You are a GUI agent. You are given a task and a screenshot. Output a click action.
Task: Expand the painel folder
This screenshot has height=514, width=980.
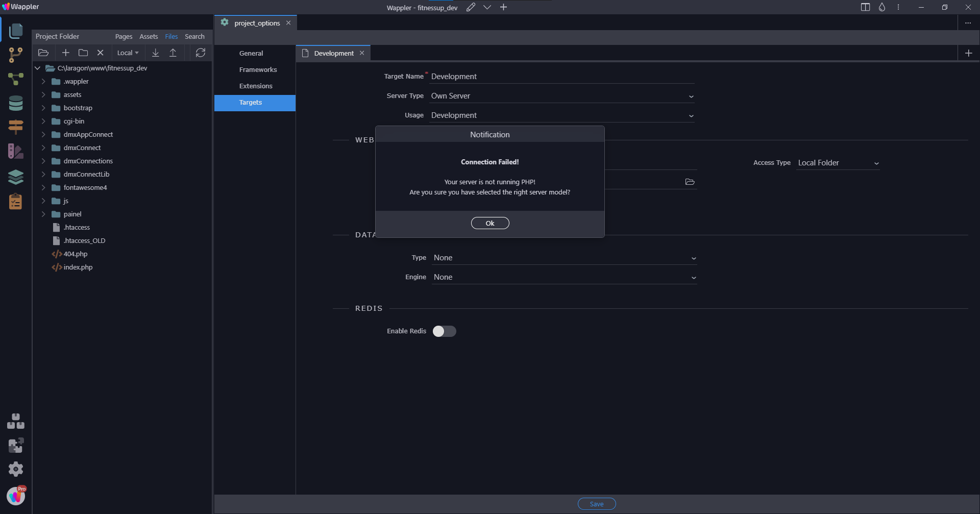(x=43, y=214)
